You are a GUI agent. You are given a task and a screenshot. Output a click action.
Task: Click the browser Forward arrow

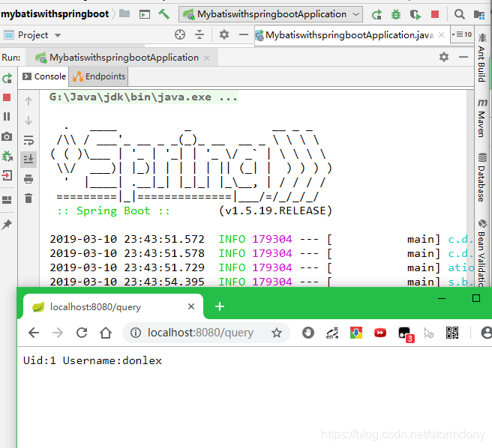click(x=58, y=333)
